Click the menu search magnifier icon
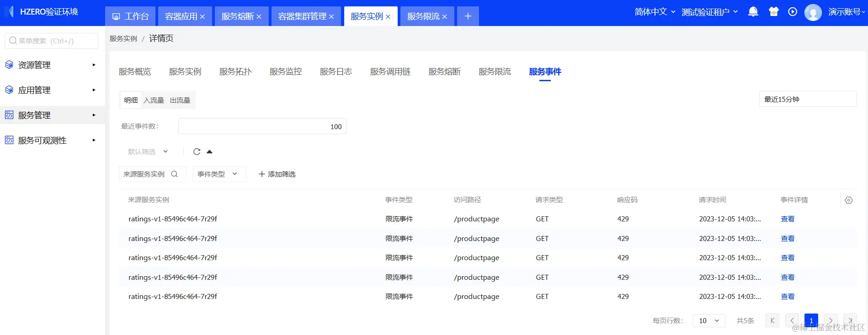This screenshot has width=868, height=335. [13, 41]
